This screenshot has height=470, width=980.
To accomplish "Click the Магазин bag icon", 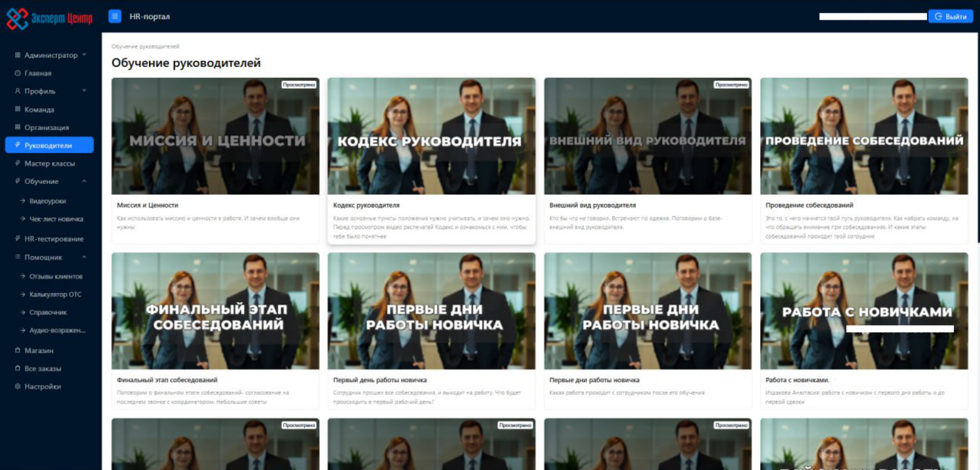I will tap(17, 351).
